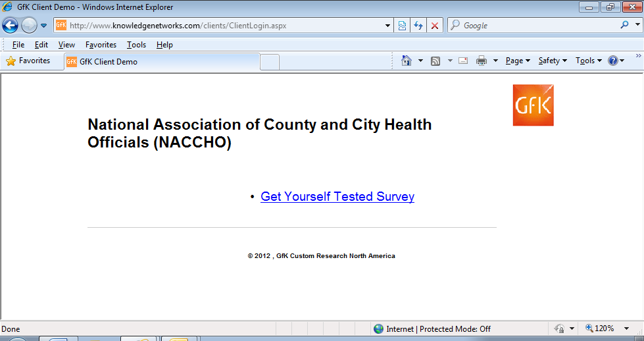Open the Get Yourself Tested Survey link

point(337,196)
